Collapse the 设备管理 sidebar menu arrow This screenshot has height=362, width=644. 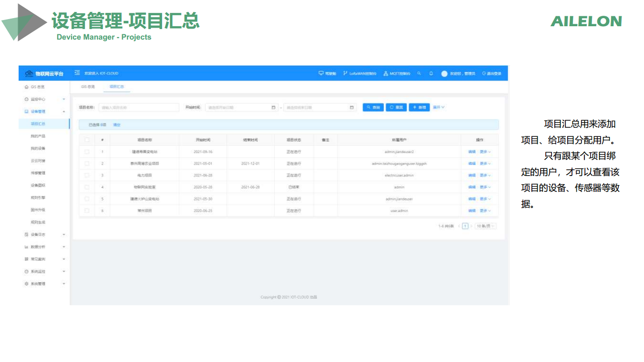tap(64, 112)
